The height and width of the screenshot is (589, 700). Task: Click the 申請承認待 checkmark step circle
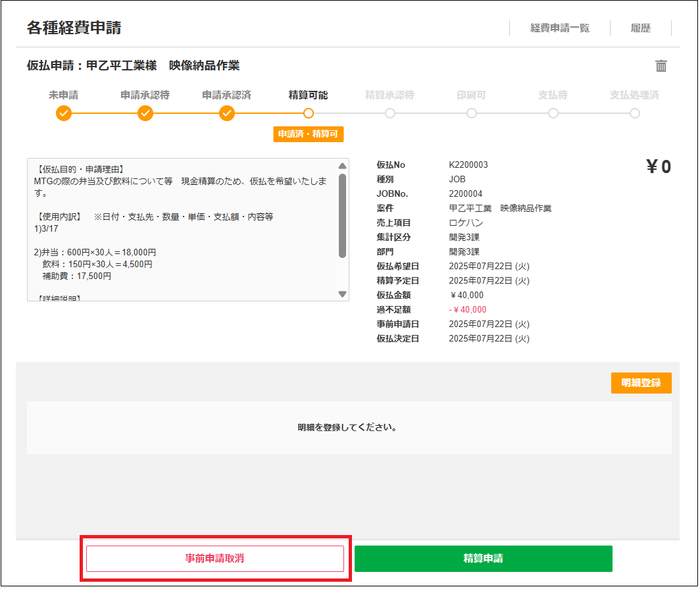(145, 113)
